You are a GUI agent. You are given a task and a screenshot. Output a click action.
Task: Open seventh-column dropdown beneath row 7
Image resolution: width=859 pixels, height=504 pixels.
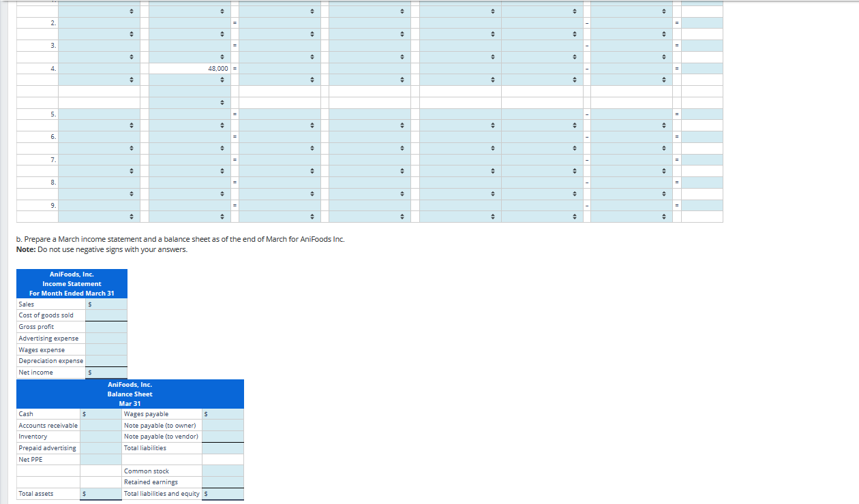point(631,171)
